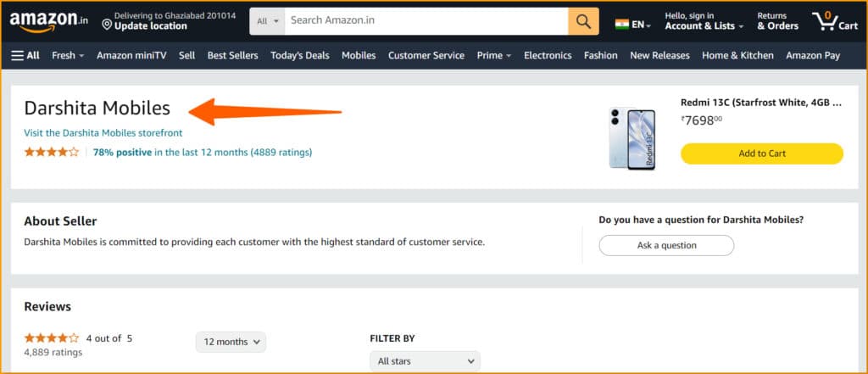
Task: Open Best Sellers page
Action: coord(232,55)
